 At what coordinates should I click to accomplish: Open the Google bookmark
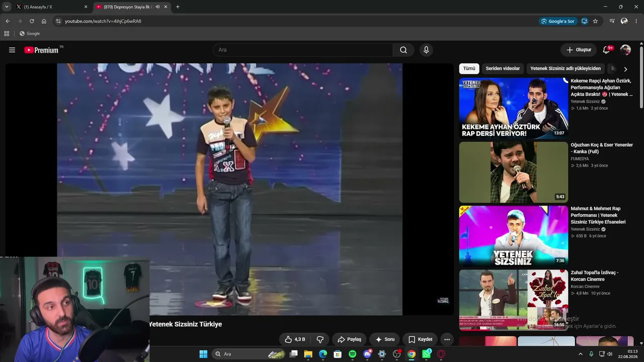tap(29, 34)
